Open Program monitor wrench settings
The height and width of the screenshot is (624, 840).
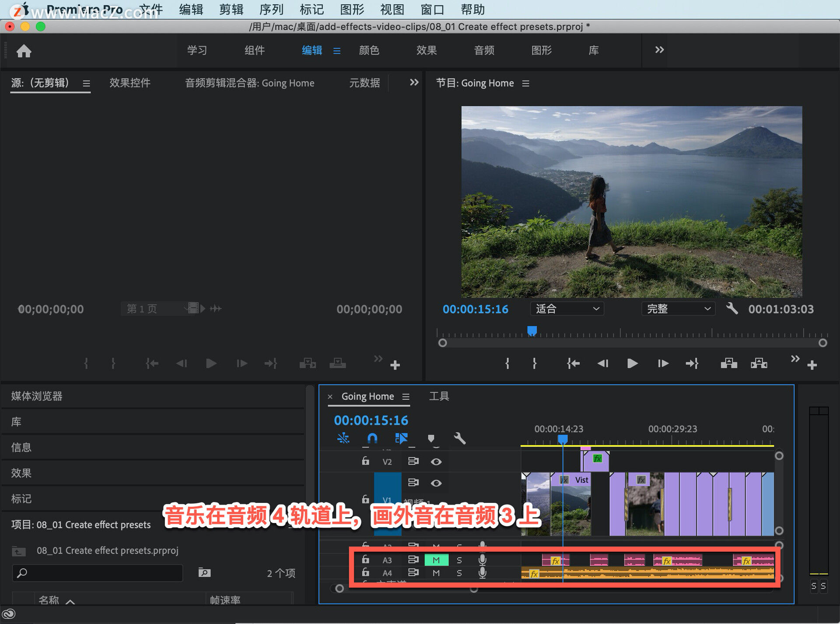[x=732, y=309]
